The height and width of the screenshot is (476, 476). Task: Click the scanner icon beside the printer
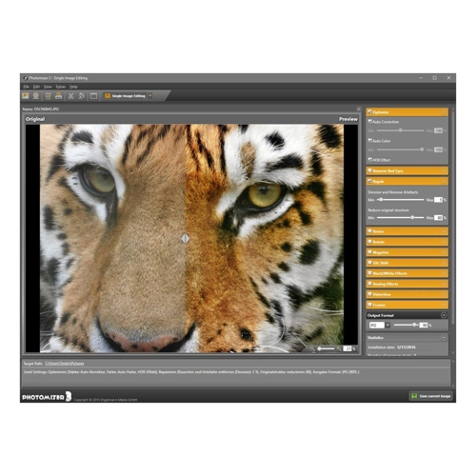pos(48,96)
